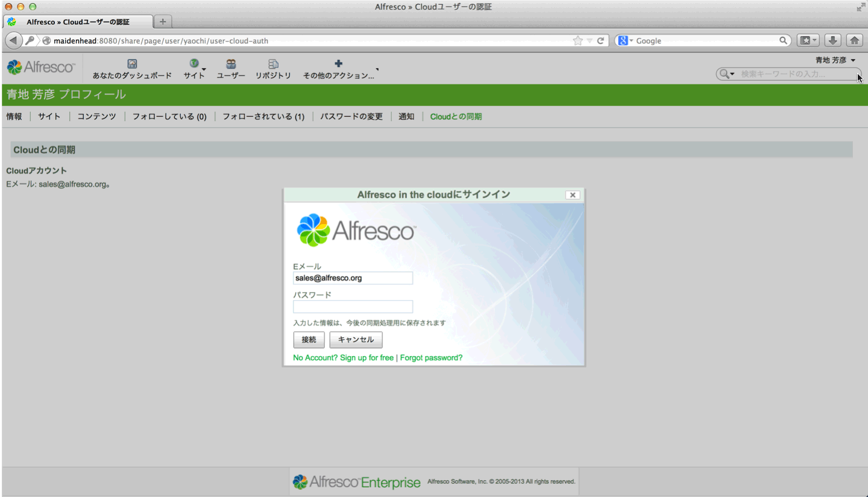Click the plus icon for other actions
The width and height of the screenshot is (868, 497).
(x=338, y=63)
